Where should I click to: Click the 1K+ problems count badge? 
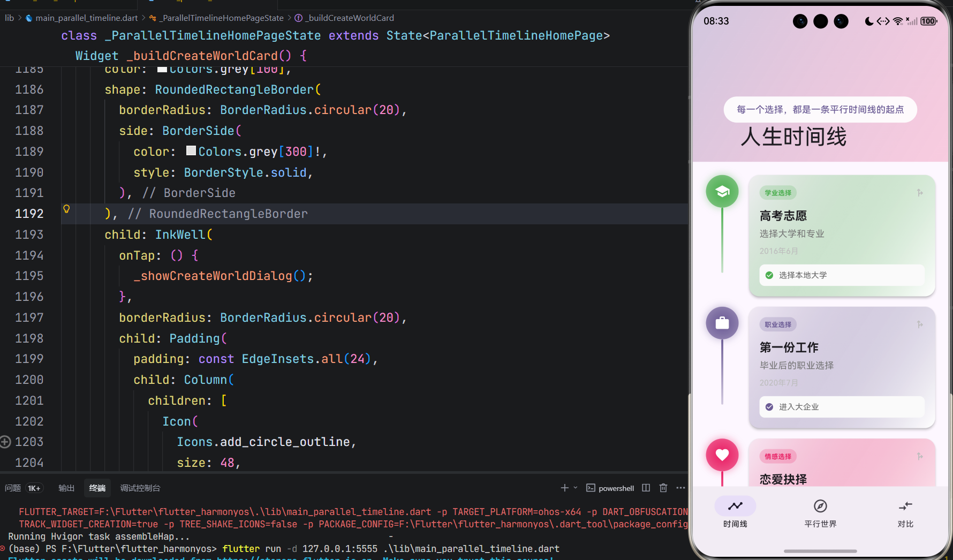pos(34,488)
